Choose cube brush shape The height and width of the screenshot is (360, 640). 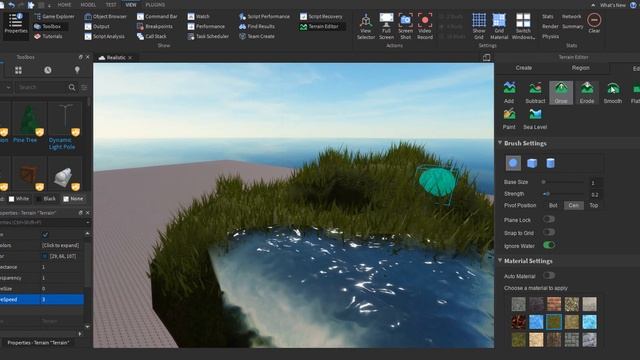click(532, 163)
